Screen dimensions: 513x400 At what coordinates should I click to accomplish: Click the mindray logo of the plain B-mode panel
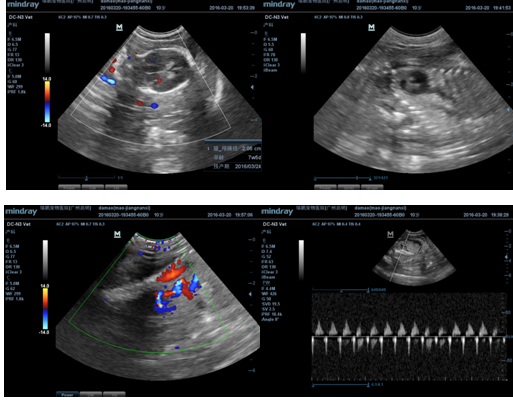(279, 4)
